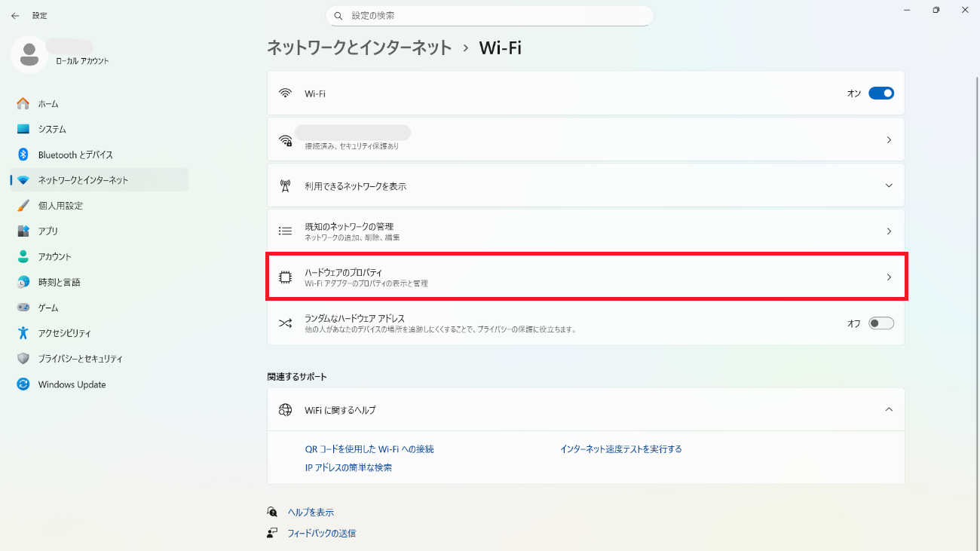Open プライバシーとセキュリティ shield icon
The height and width of the screenshot is (551, 980).
23,359
